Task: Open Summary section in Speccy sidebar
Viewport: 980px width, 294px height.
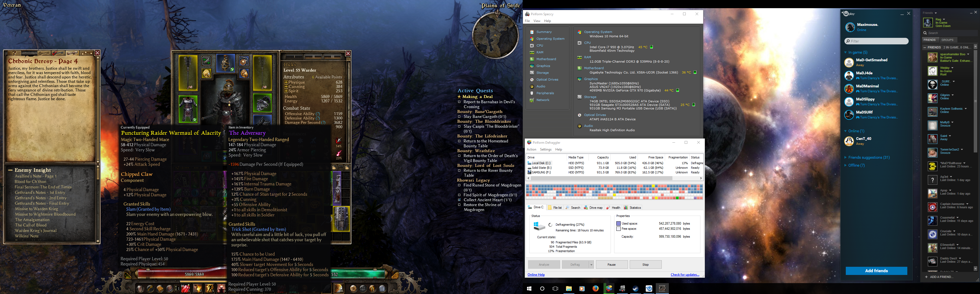Action: [x=544, y=32]
